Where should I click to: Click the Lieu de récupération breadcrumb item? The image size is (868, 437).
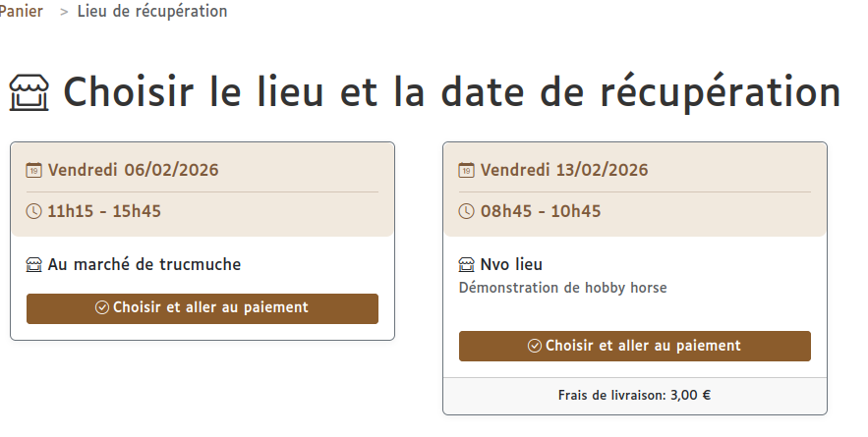(x=151, y=12)
